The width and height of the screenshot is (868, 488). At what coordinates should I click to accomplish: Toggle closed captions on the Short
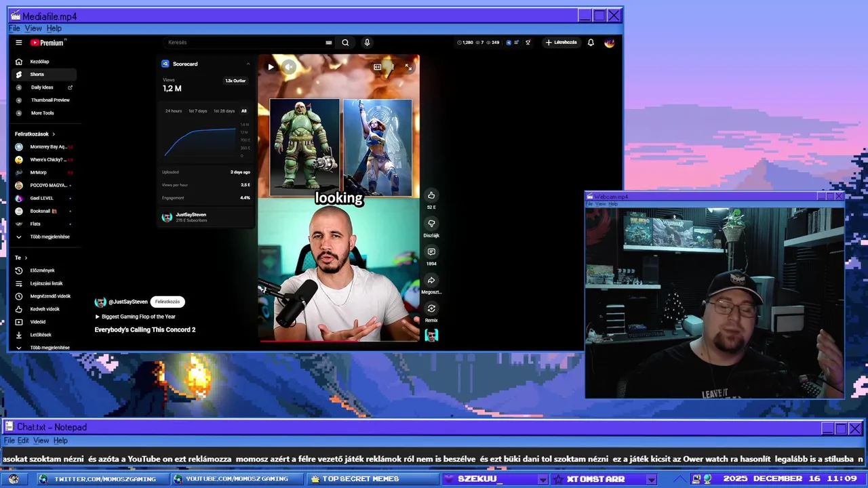(377, 67)
